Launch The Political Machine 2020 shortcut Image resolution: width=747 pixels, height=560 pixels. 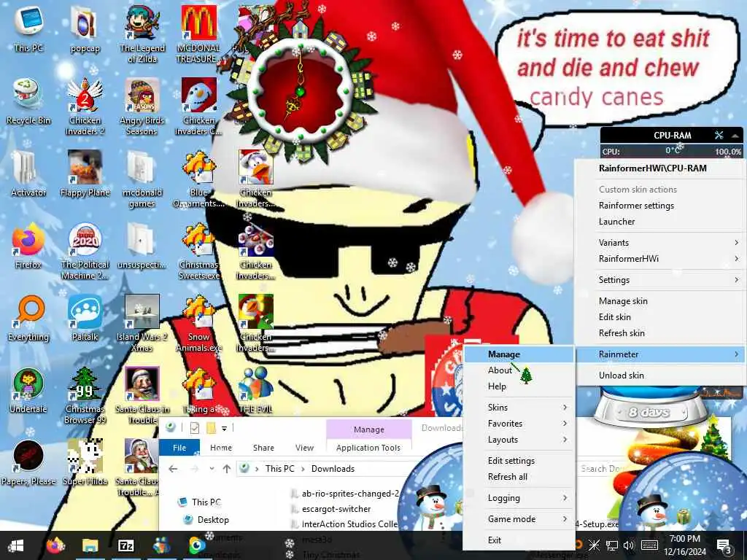(85, 251)
